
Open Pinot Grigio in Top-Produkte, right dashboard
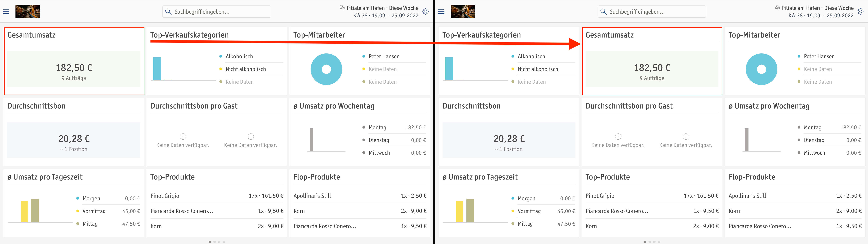click(x=652, y=196)
